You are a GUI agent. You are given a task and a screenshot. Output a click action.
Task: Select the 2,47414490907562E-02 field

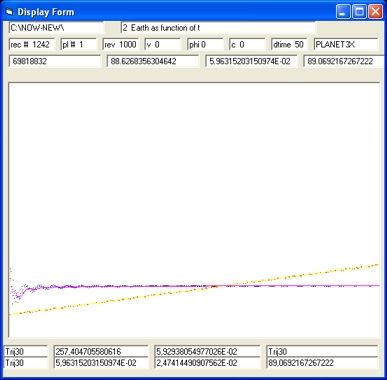[x=207, y=363]
